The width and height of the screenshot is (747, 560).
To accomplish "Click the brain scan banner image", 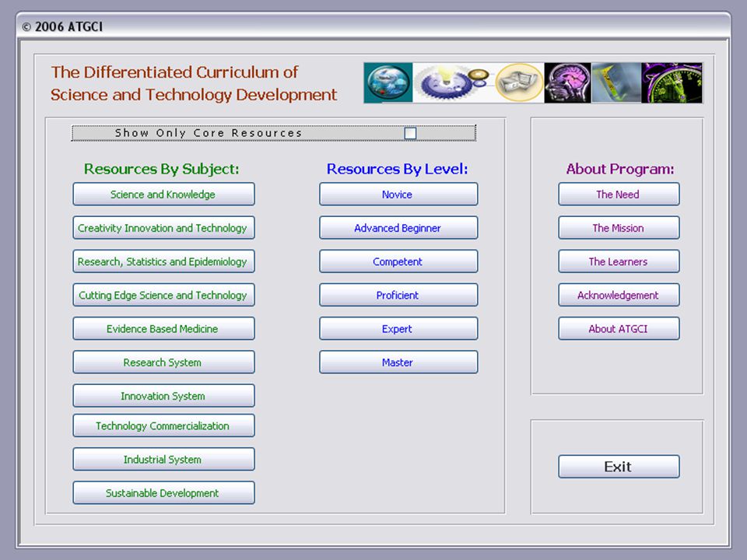I will (567, 83).
